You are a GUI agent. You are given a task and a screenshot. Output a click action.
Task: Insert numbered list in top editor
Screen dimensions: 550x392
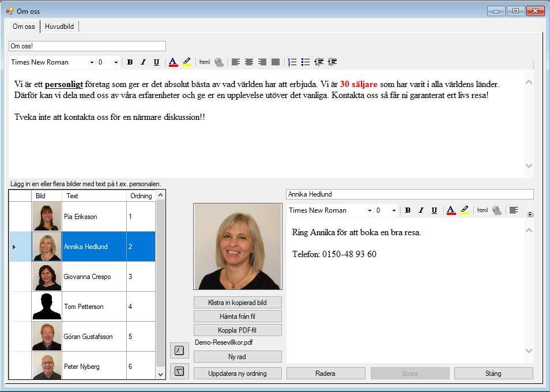tap(292, 62)
